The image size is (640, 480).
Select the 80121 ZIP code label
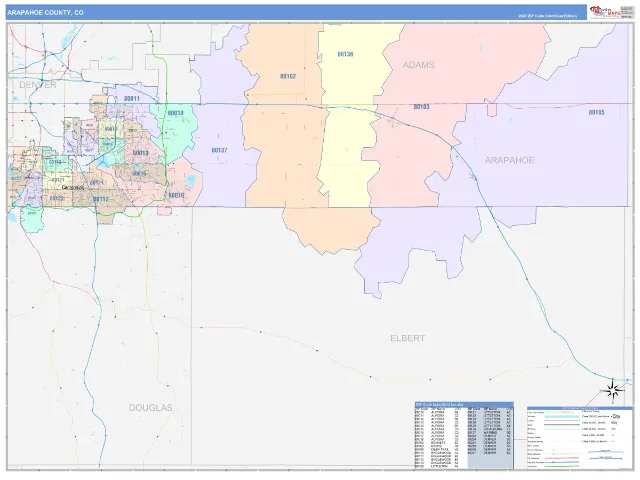58,180
